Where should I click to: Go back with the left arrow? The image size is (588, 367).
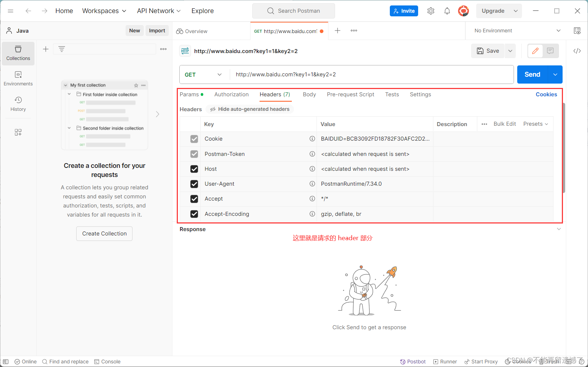[28, 11]
